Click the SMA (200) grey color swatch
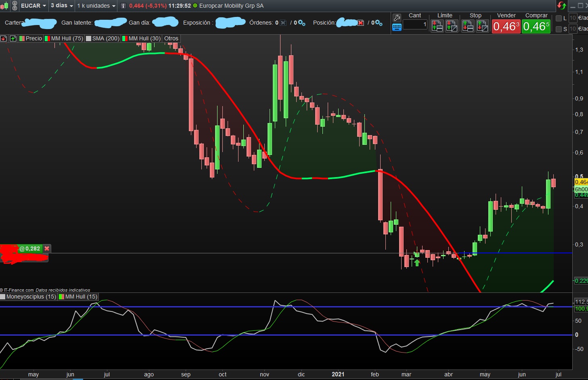588x380 pixels. pos(89,38)
